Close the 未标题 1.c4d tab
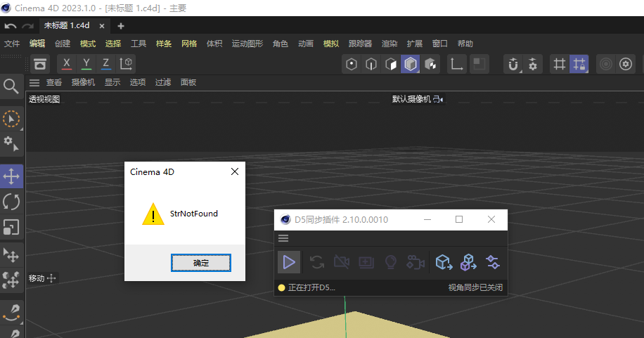644x338 pixels. pyautogui.click(x=102, y=26)
